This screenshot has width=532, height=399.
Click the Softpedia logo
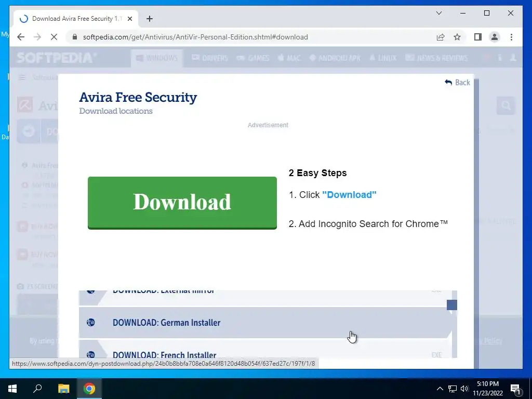(x=56, y=58)
